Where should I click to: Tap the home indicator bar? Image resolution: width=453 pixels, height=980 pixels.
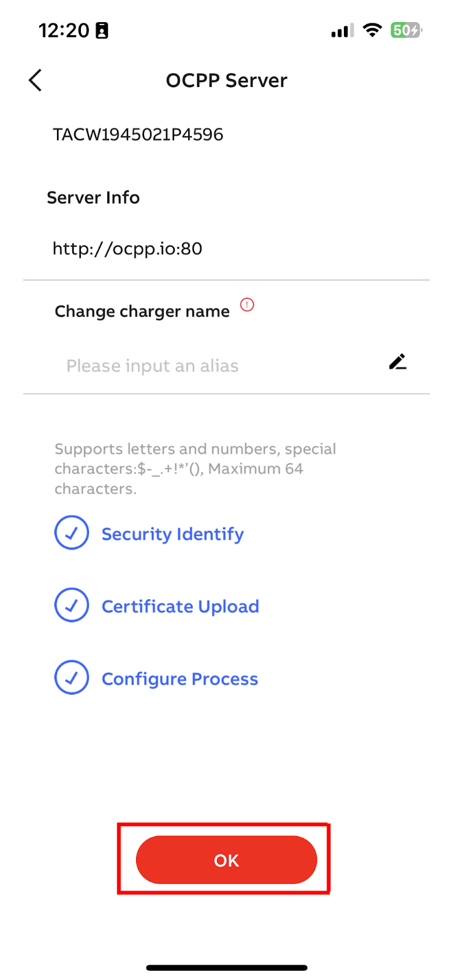226,968
